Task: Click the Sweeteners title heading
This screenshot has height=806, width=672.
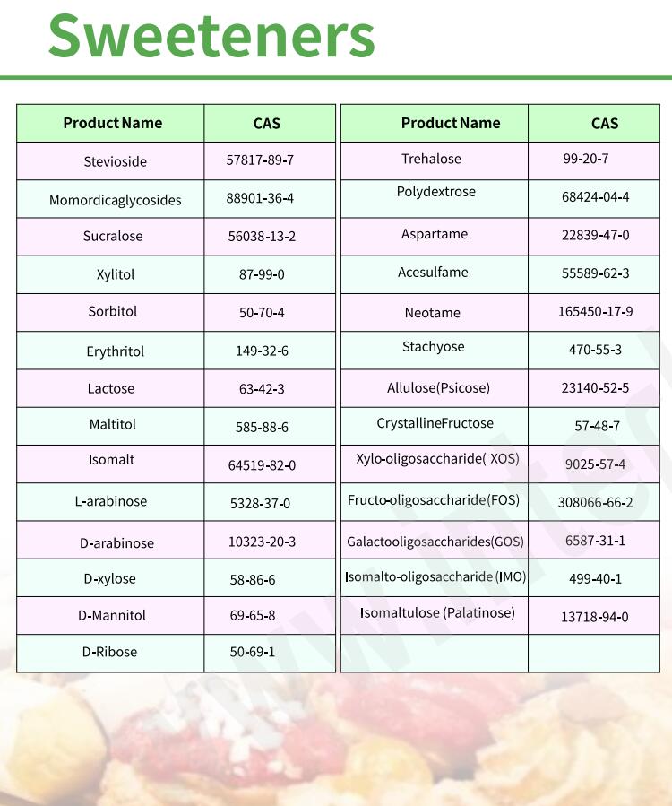Action: [211, 36]
